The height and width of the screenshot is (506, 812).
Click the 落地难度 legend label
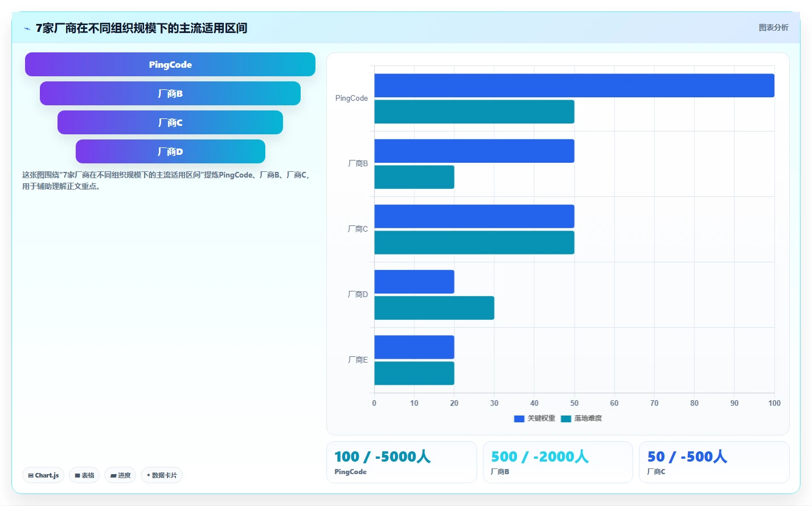tap(588, 418)
